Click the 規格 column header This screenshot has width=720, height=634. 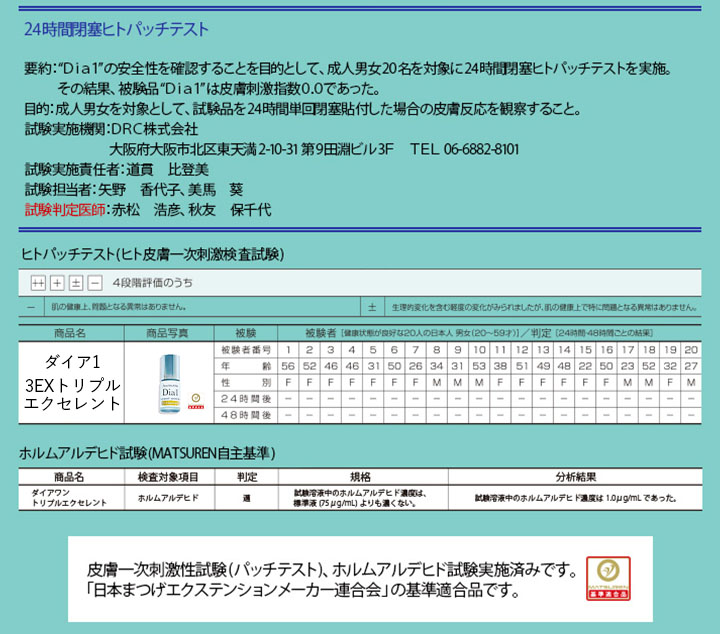coord(360,477)
